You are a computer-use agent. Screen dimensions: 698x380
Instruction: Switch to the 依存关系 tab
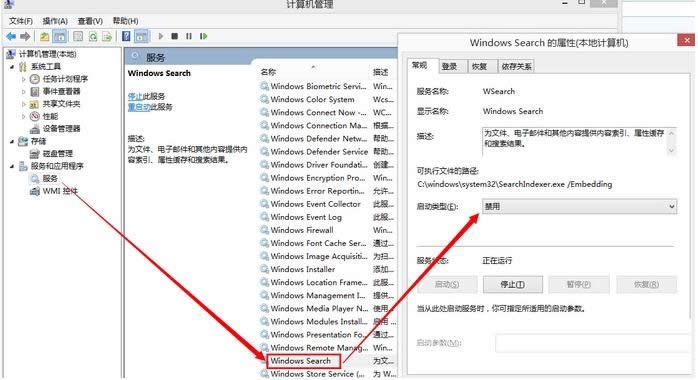[x=516, y=66]
